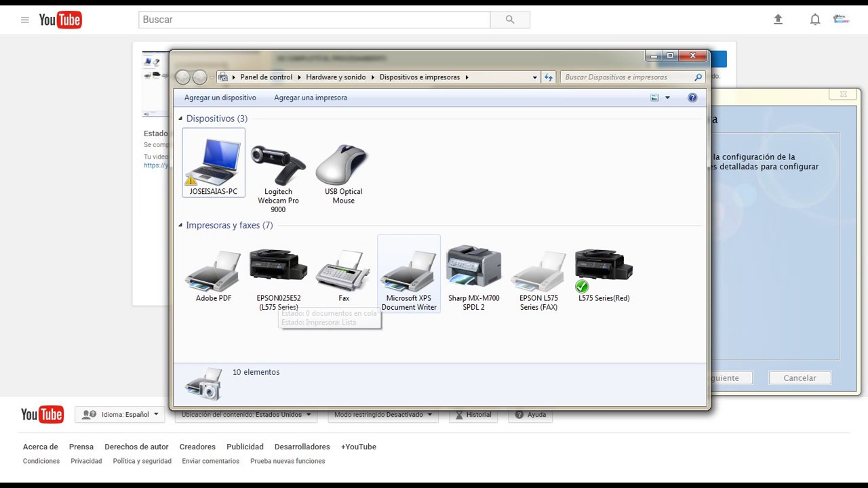868x488 pixels.
Task: Click the Cancelar button in wizard window
Action: click(x=800, y=378)
